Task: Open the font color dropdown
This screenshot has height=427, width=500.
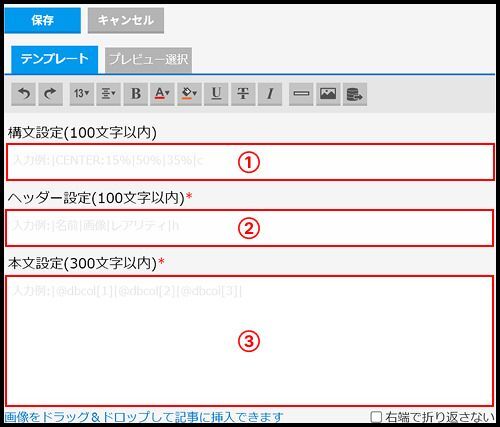Action: tap(162, 94)
